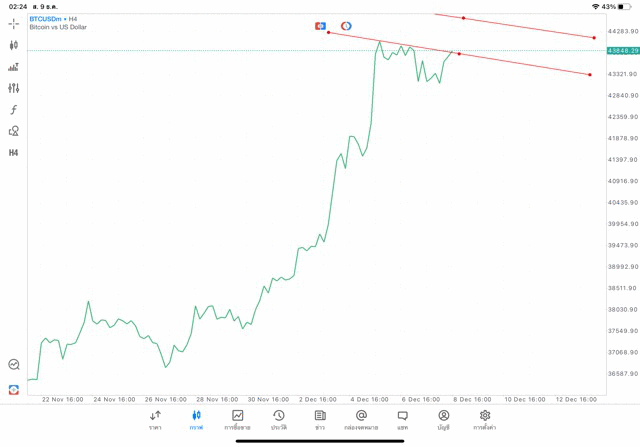The width and height of the screenshot is (640, 447).
Task: Switch to the ราคา (Quotes) tab
Action: click(x=155, y=420)
